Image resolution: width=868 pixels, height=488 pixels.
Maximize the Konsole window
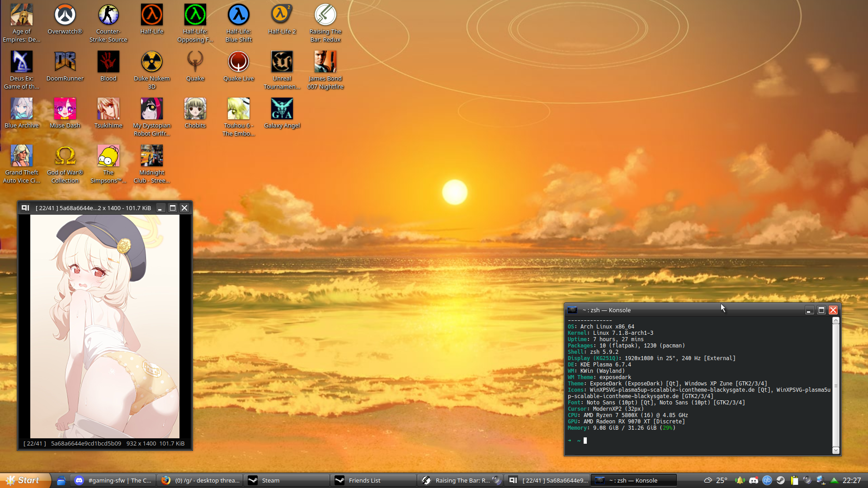coord(821,310)
